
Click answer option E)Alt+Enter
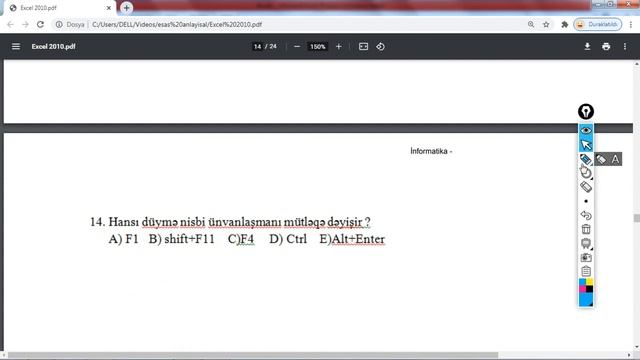point(352,239)
